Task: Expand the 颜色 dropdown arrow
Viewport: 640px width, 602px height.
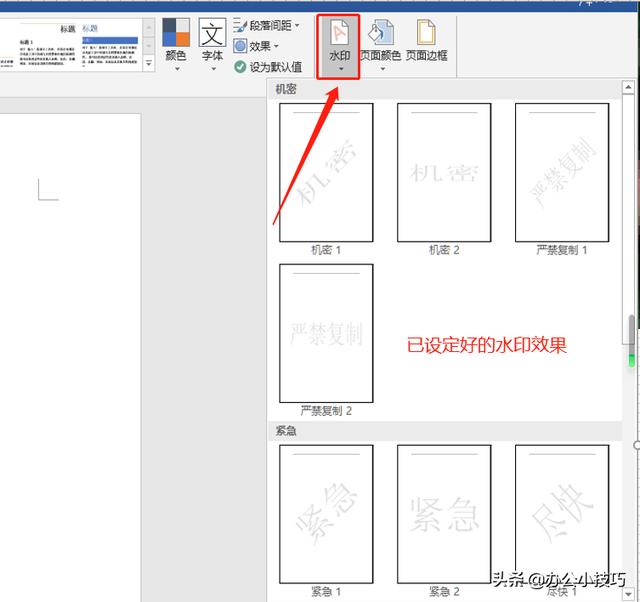Action: 177,69
